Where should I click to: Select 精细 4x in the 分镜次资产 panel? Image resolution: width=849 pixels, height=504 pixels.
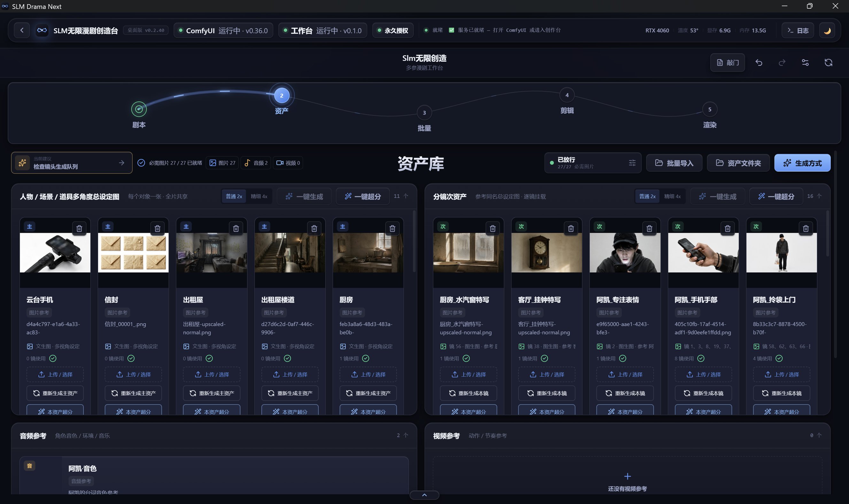pyautogui.click(x=672, y=196)
